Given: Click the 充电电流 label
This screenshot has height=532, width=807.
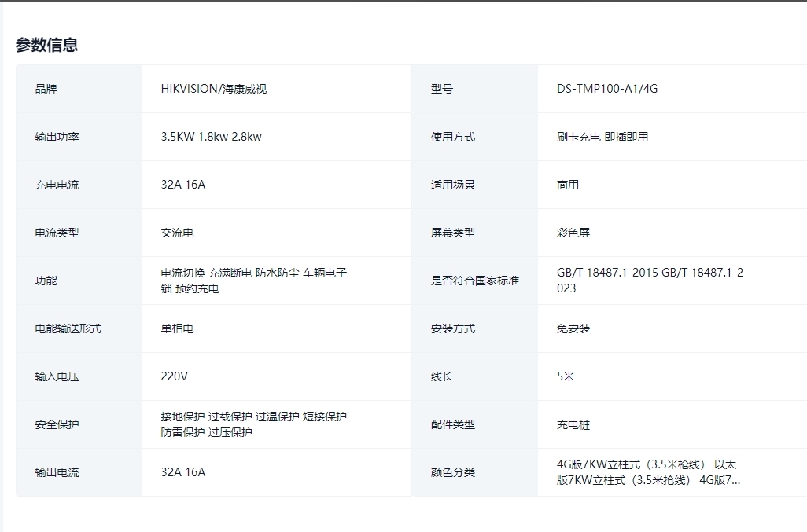Looking at the screenshot, I should point(57,185).
